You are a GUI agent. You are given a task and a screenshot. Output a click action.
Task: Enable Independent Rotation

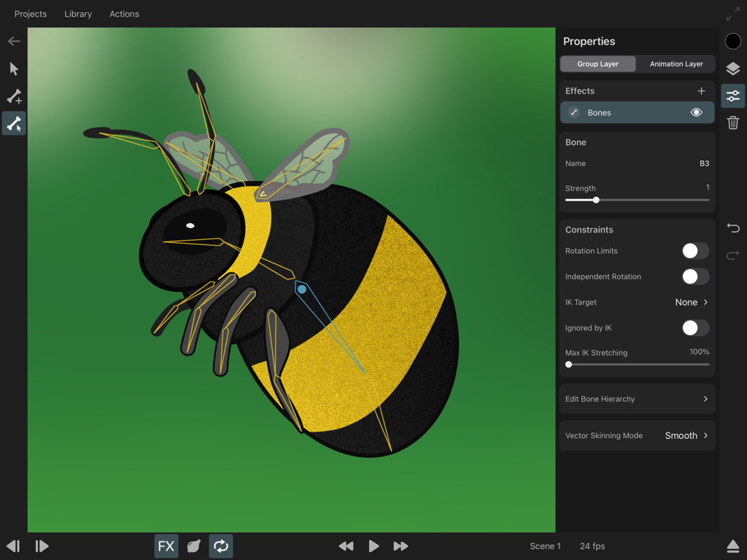pos(694,276)
